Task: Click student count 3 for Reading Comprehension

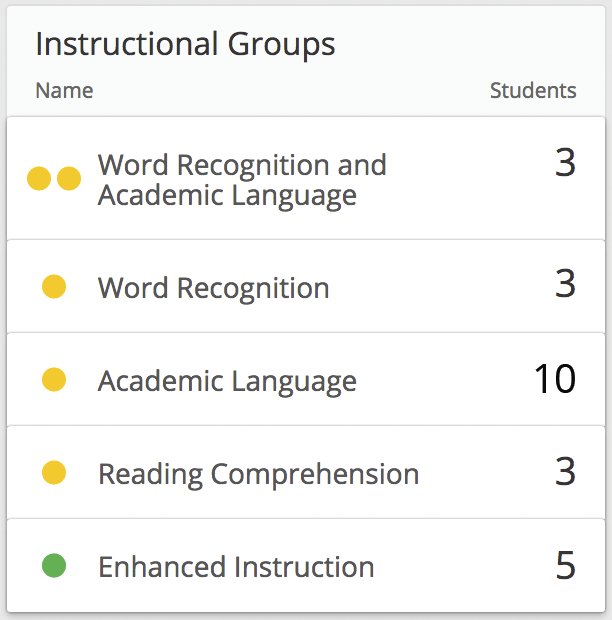Action: (x=565, y=472)
